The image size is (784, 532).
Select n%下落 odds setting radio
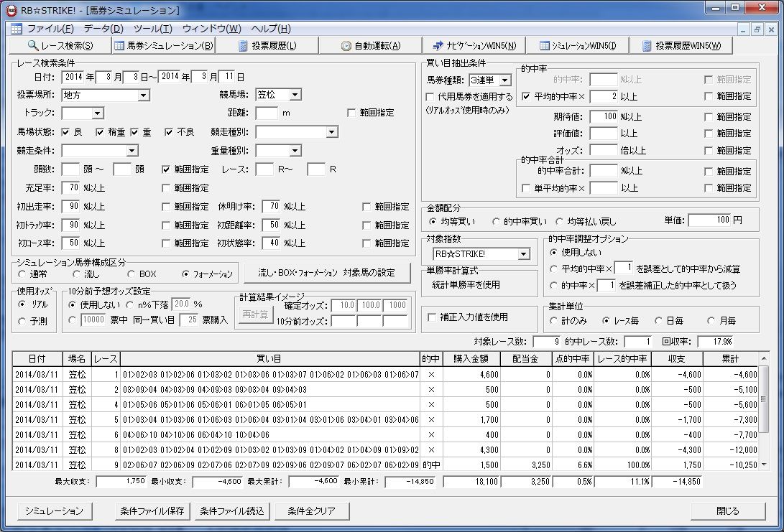coord(130,304)
